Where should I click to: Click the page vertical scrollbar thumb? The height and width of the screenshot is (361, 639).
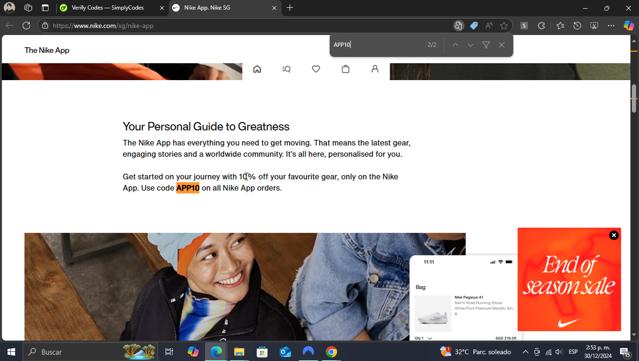pyautogui.click(x=634, y=99)
